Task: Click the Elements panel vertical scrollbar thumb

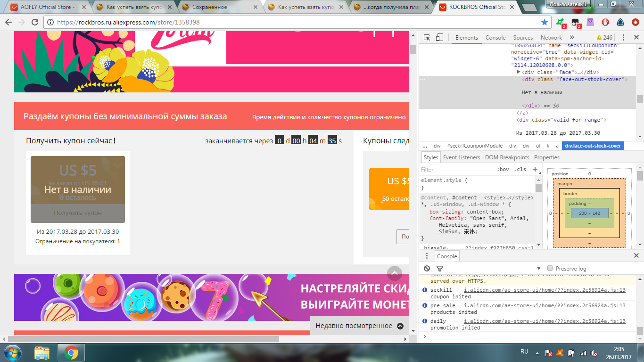Action: [640, 99]
